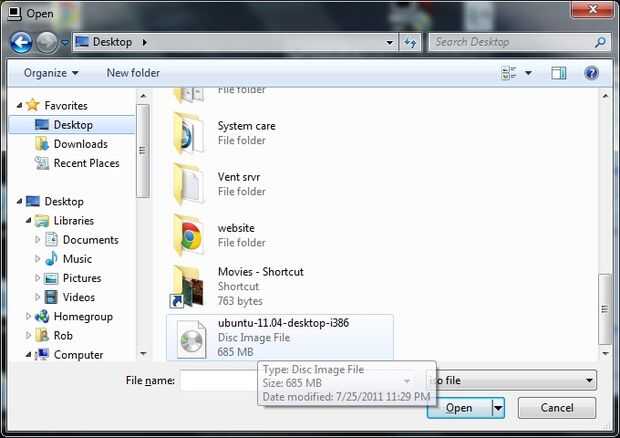
Task: Click the Change your view icon
Action: pyautogui.click(x=508, y=73)
